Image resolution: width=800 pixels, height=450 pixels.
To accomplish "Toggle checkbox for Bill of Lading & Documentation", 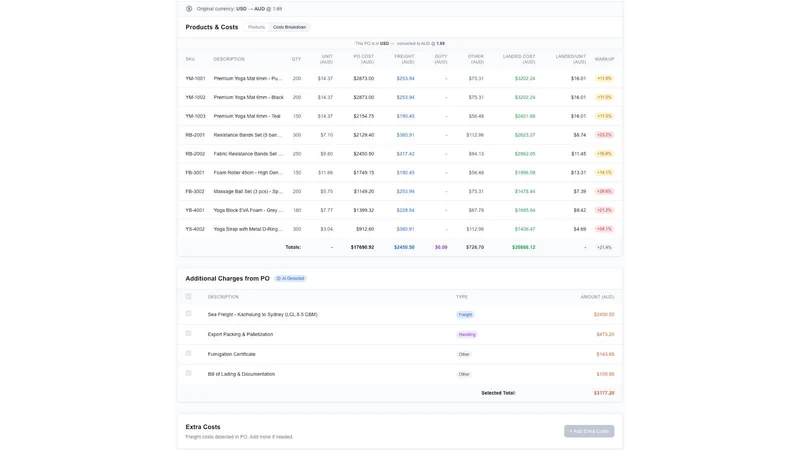I will pyautogui.click(x=188, y=373).
